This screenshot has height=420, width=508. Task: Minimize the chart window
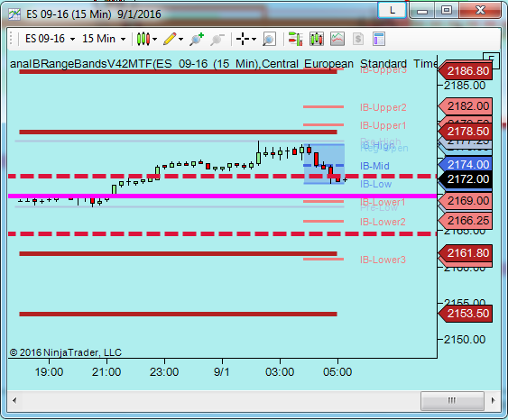click(x=421, y=11)
